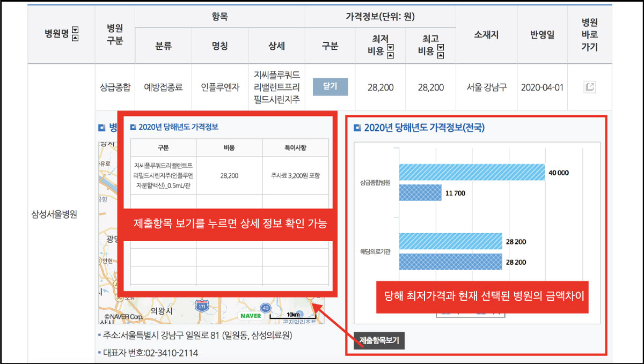Sort 최저비용 descending with down arrow icon

390,47
